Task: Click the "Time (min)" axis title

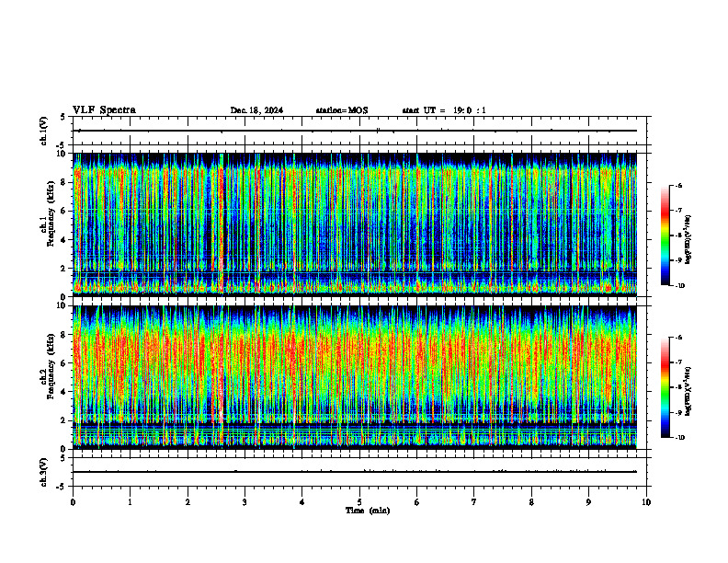Action: 368,511
